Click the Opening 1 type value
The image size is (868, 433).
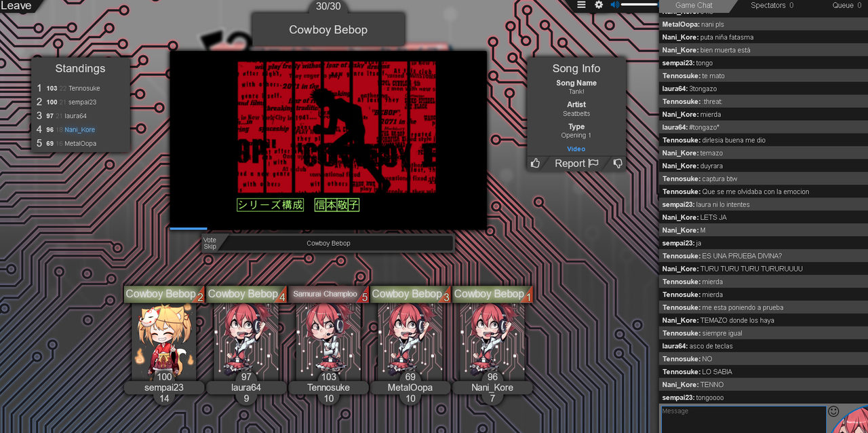pyautogui.click(x=576, y=135)
